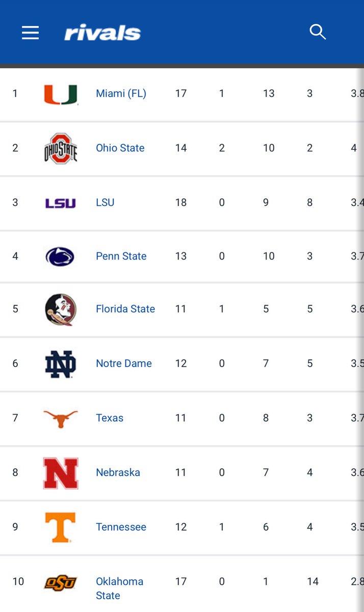Click the Oklahoma State OSU logo

click(60, 582)
